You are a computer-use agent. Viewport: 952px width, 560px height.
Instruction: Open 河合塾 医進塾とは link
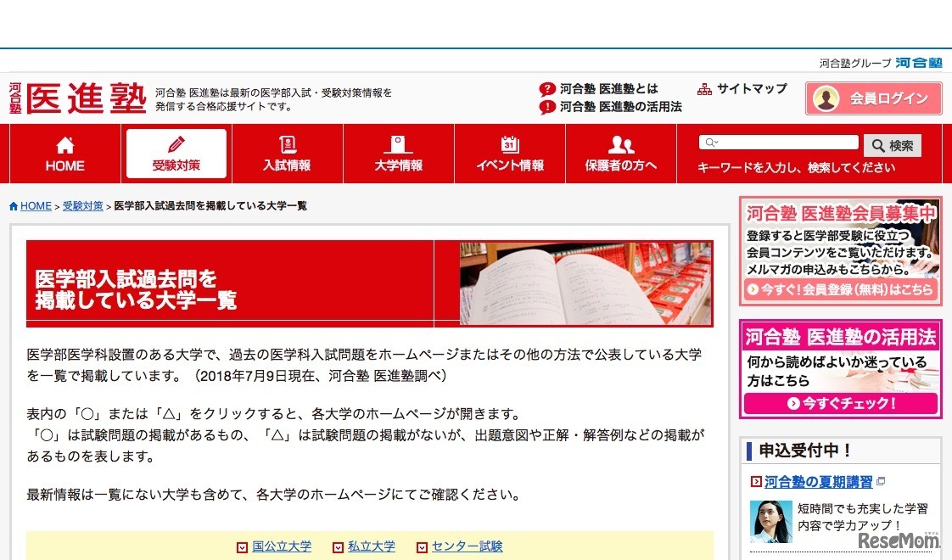click(609, 89)
